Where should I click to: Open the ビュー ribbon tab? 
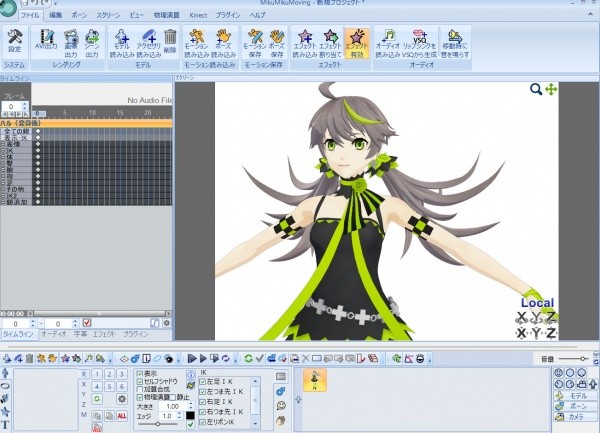(x=137, y=15)
